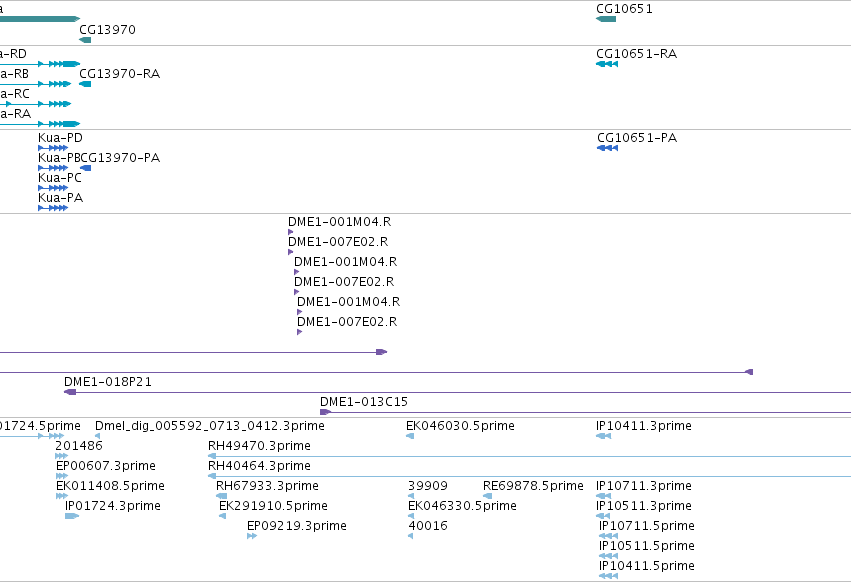The image size is (851, 582).
Task: Select the CG10651-PA protein feature
Action: coord(607,148)
